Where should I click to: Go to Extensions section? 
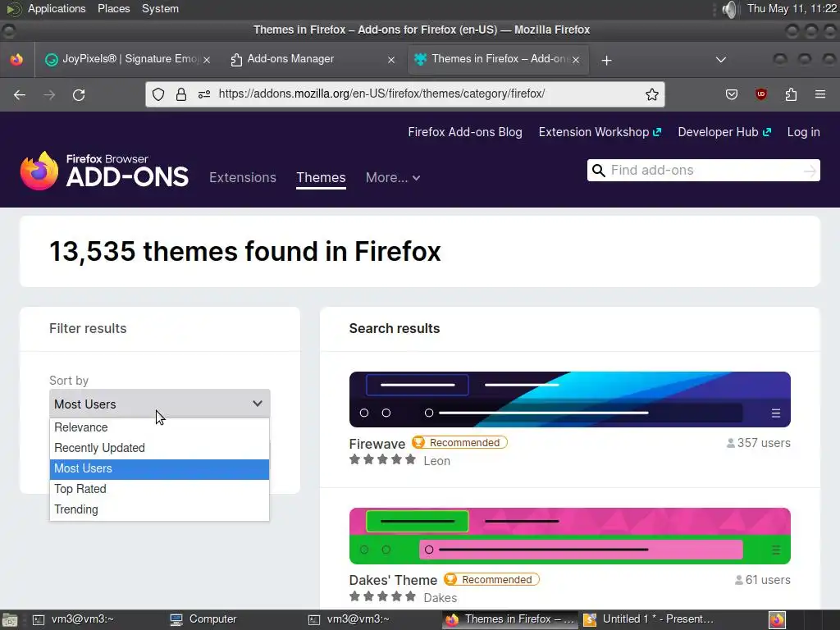(243, 177)
